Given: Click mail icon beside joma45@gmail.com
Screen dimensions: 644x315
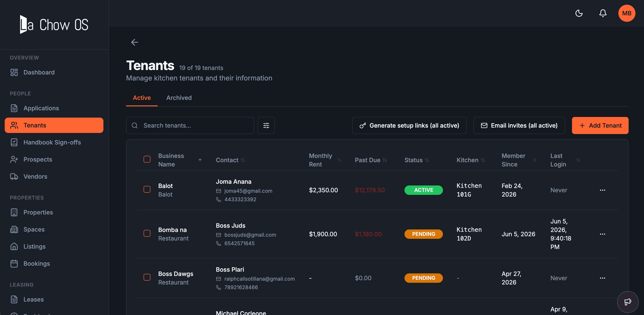Looking at the screenshot, I should [219, 191].
